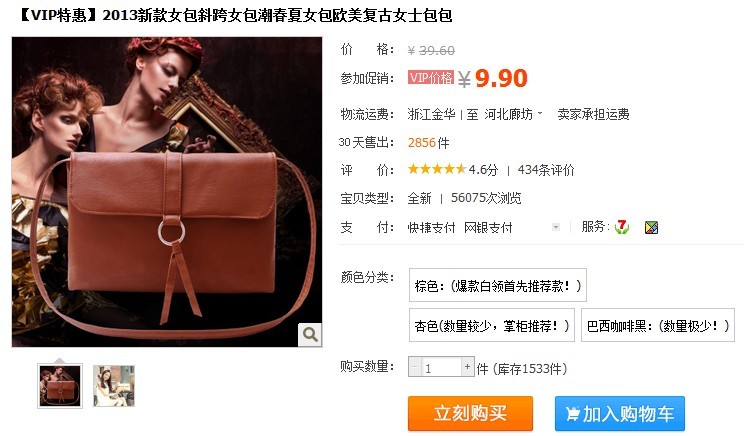Click the magnifier zoom icon on product image
The height and width of the screenshot is (436, 744).
[x=310, y=334]
